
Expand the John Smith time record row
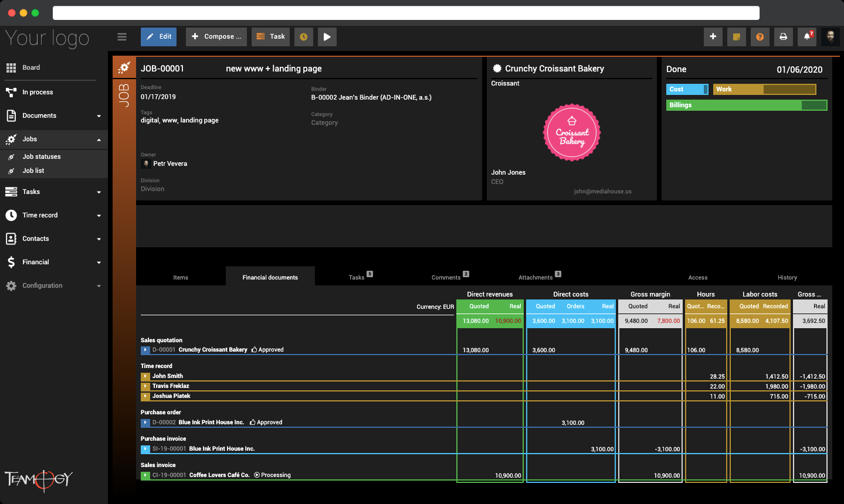tap(145, 376)
